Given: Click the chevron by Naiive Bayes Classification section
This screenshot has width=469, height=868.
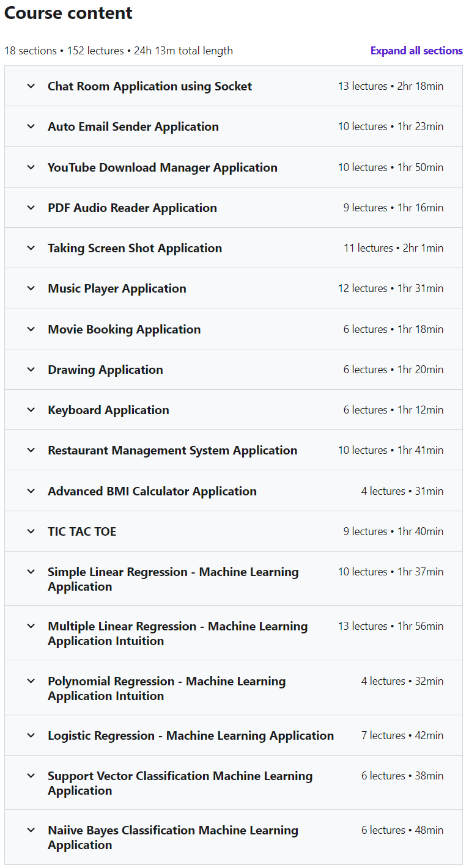Looking at the screenshot, I should [x=31, y=830].
